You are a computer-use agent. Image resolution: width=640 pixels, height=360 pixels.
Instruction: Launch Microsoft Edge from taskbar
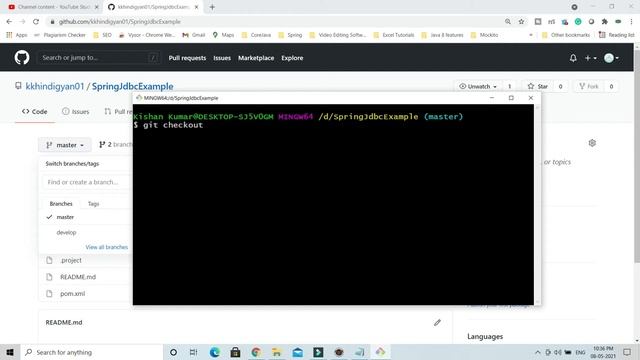[x=215, y=352]
